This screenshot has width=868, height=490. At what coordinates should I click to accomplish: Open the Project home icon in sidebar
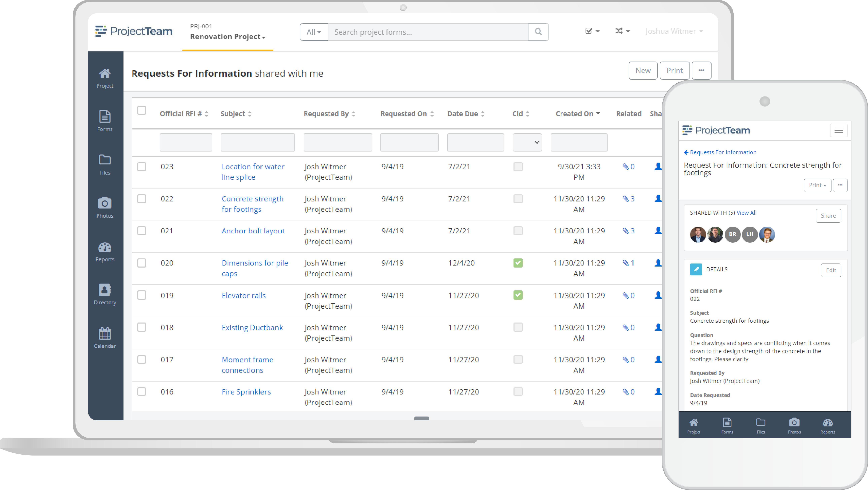[105, 78]
